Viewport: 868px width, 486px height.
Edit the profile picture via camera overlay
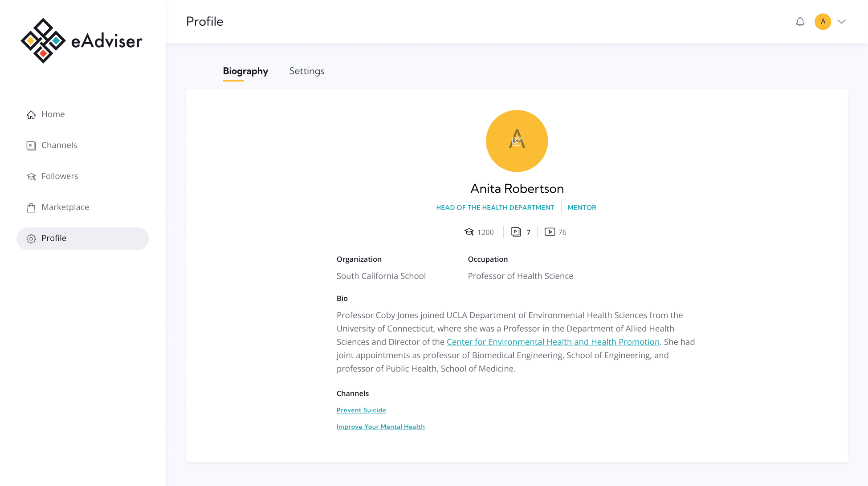pyautogui.click(x=517, y=142)
